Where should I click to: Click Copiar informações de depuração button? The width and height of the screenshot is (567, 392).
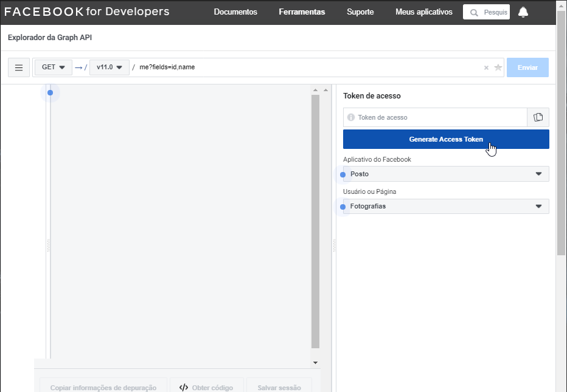(x=103, y=387)
